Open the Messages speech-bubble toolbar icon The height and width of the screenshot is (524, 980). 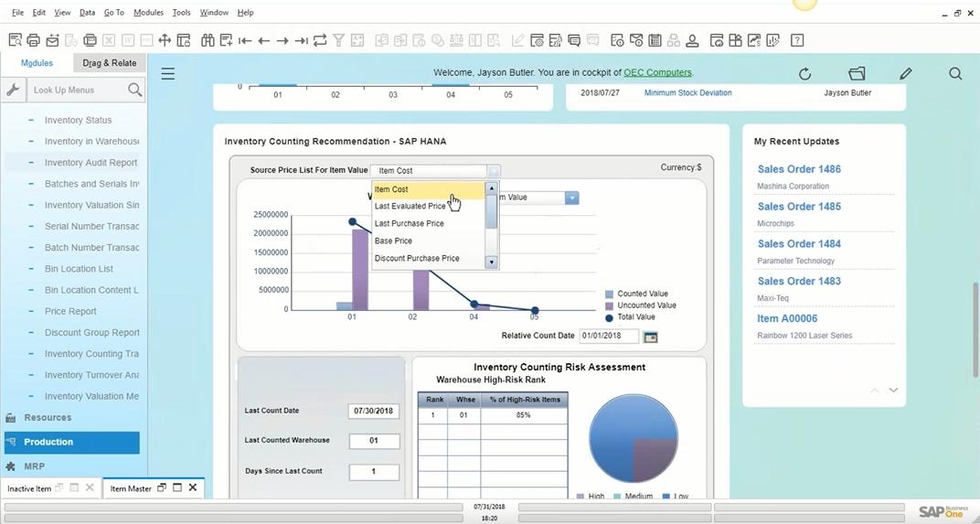click(574, 40)
